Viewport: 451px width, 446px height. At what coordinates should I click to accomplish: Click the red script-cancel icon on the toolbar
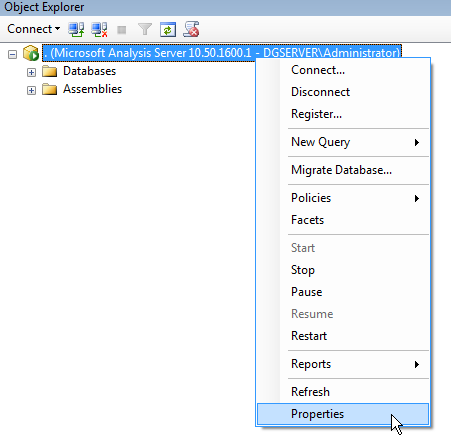[191, 29]
